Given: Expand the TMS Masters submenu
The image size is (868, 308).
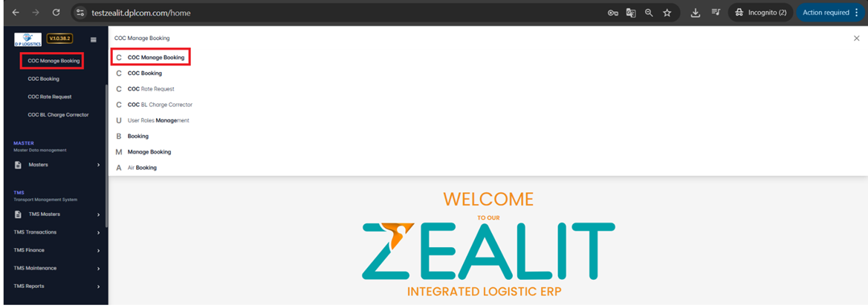Looking at the screenshot, I should pos(57,214).
